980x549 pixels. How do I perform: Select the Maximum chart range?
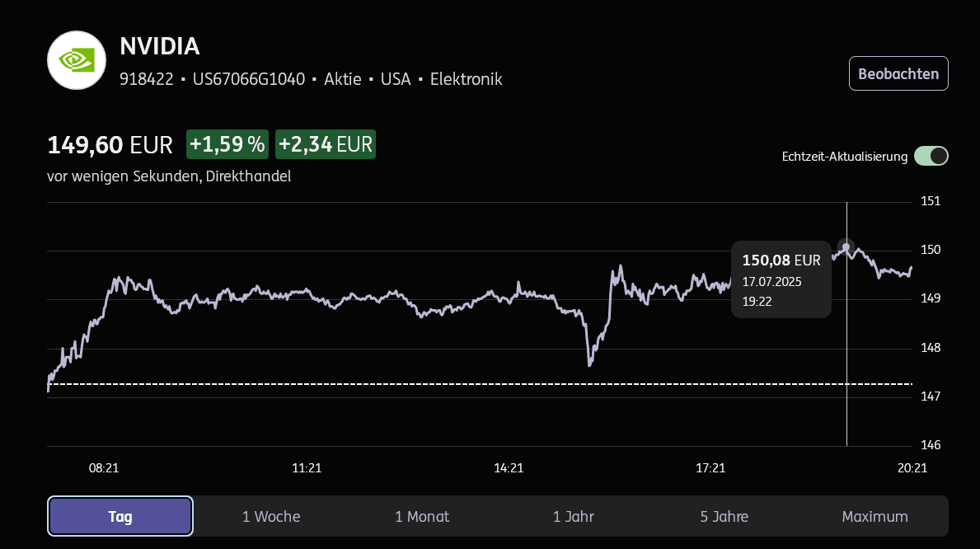pyautogui.click(x=874, y=517)
